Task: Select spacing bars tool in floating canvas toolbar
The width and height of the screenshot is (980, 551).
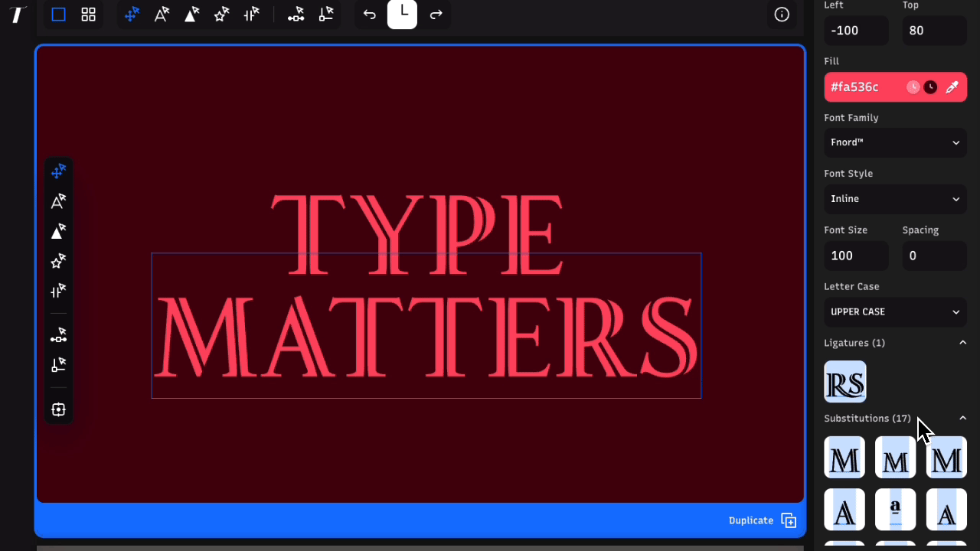Action: (58, 291)
